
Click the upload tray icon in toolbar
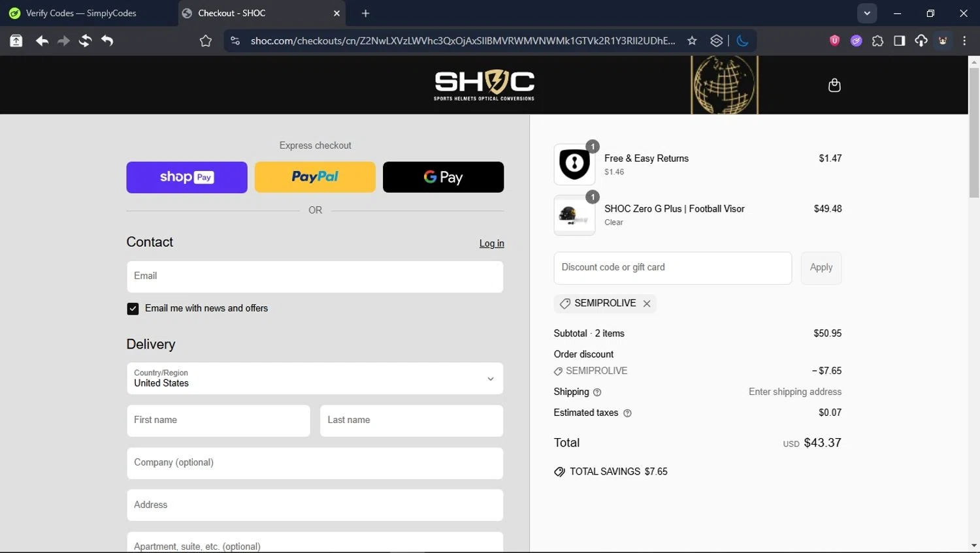coord(16,40)
